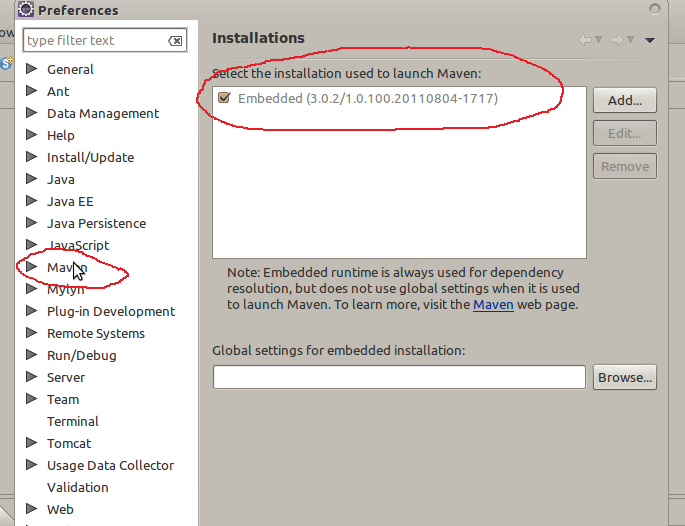
Task: Open the Maven web page link
Action: click(493, 305)
